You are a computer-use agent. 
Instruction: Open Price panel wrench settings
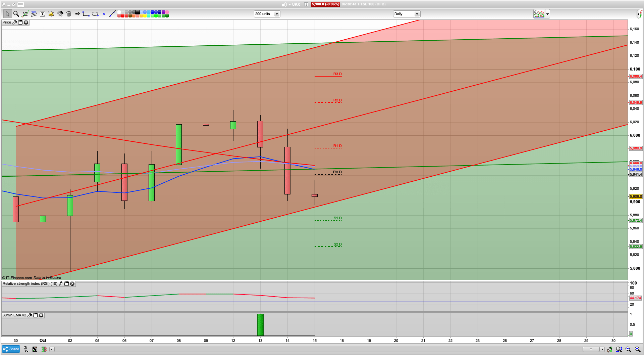14,23
